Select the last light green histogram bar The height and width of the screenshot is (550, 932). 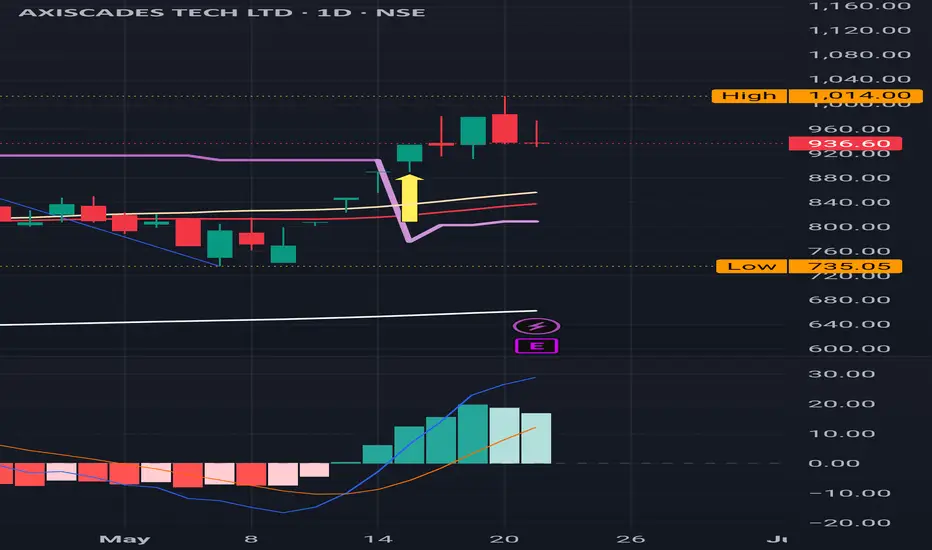click(536, 438)
